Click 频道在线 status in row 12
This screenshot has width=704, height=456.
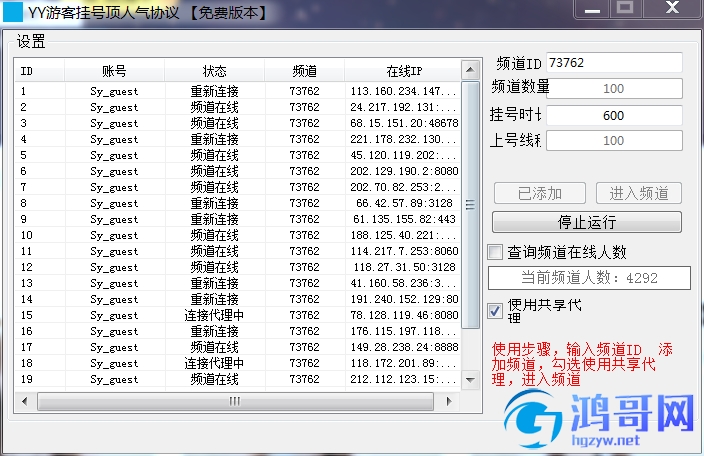pyautogui.click(x=215, y=267)
